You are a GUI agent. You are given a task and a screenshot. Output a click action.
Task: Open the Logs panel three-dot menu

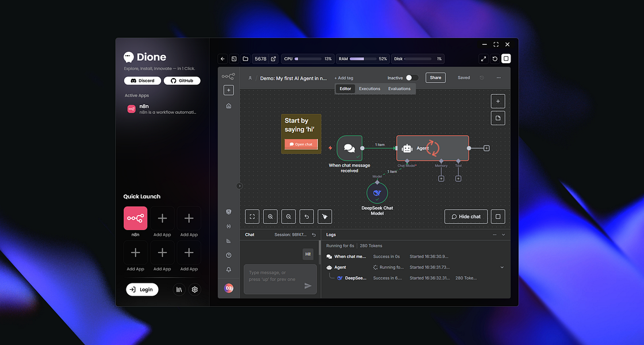pos(494,235)
